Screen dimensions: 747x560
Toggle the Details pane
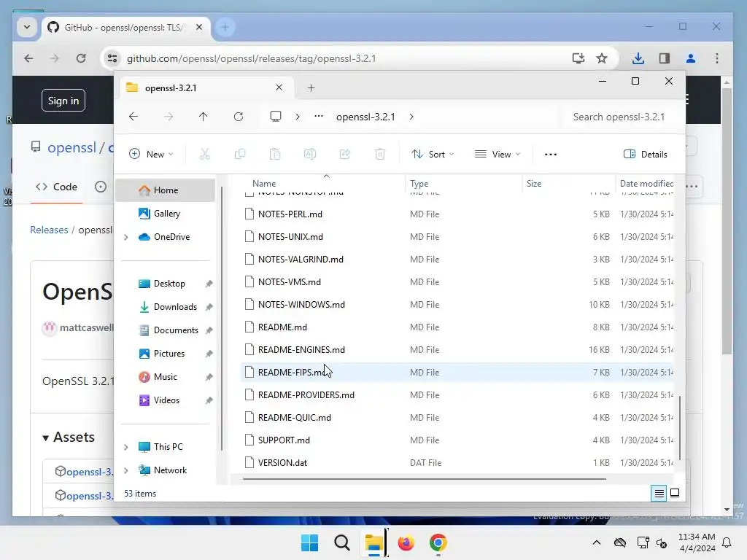[x=646, y=155]
